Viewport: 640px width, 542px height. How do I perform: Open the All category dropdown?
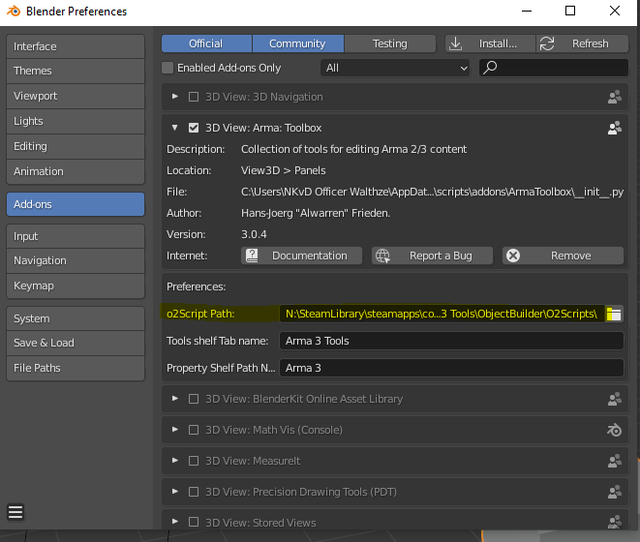coord(395,68)
